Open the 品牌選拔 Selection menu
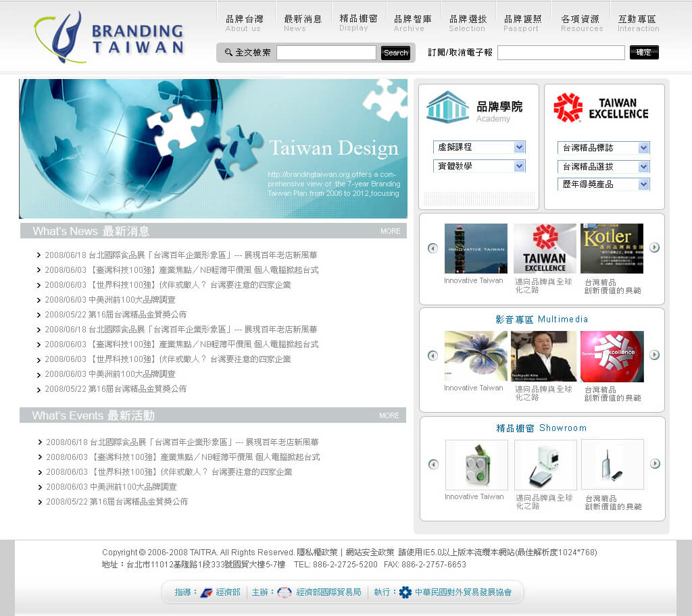Screen dimensions: 692x616 [468, 23]
